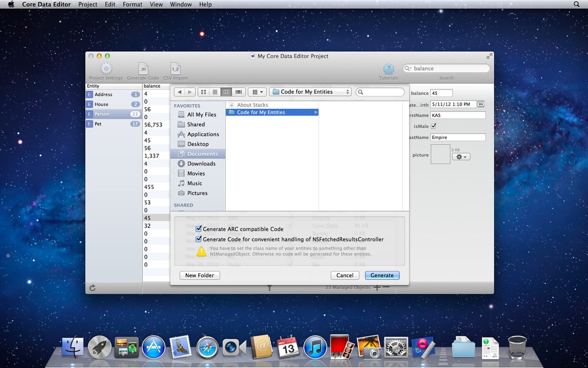Open the Help menu
The width and height of the screenshot is (588, 368).
click(205, 5)
